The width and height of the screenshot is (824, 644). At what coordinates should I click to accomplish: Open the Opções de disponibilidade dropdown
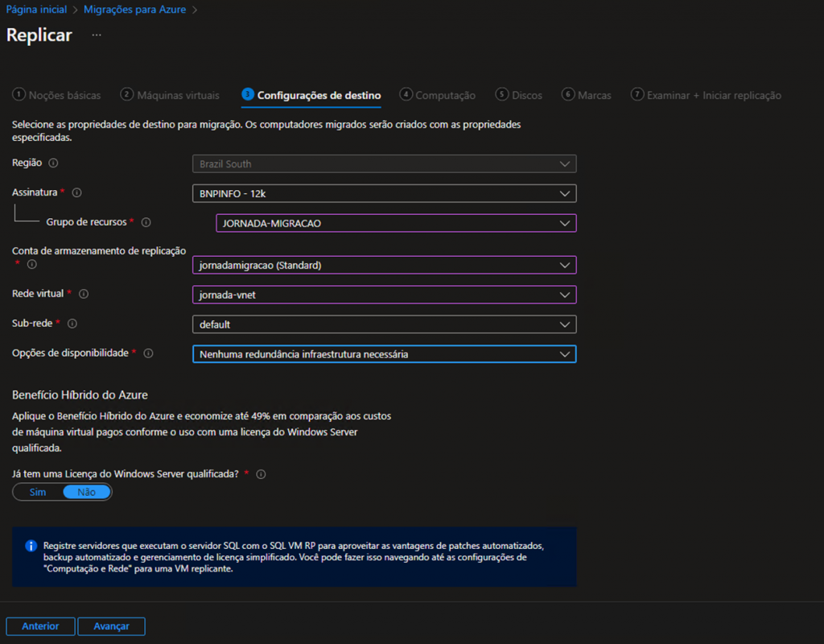tap(384, 354)
